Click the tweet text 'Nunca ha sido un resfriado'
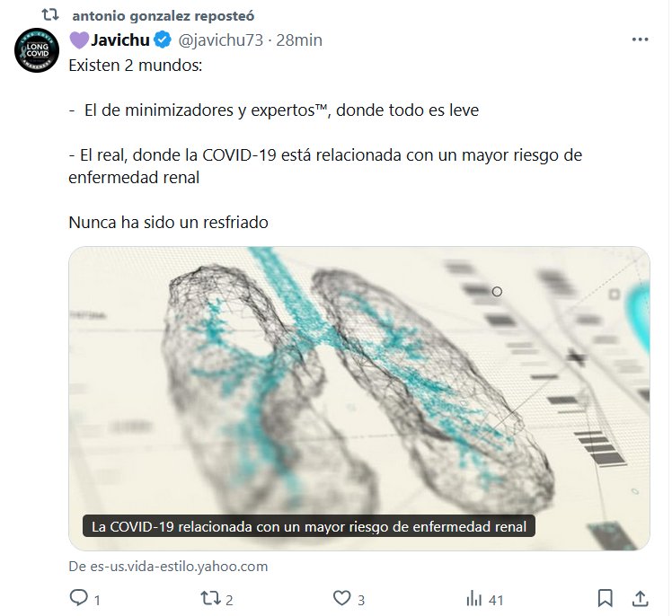Screen dimensions: 672x616 click(x=168, y=223)
